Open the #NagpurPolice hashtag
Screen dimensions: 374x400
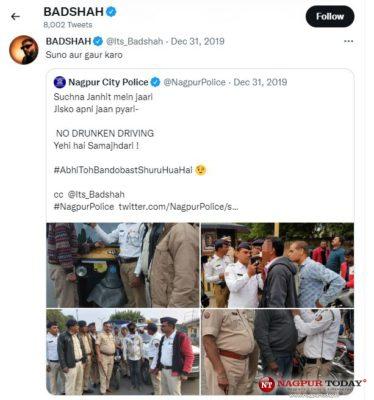pos(84,207)
